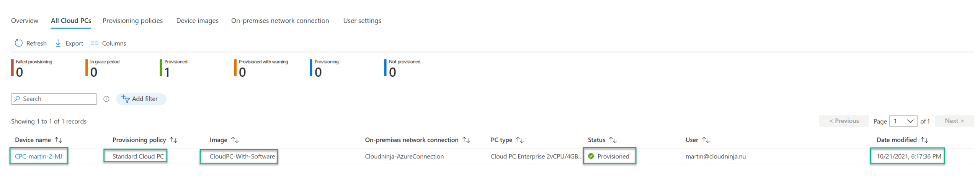Focus the Search input field
The width and height of the screenshot is (980, 178).
pyautogui.click(x=54, y=99)
